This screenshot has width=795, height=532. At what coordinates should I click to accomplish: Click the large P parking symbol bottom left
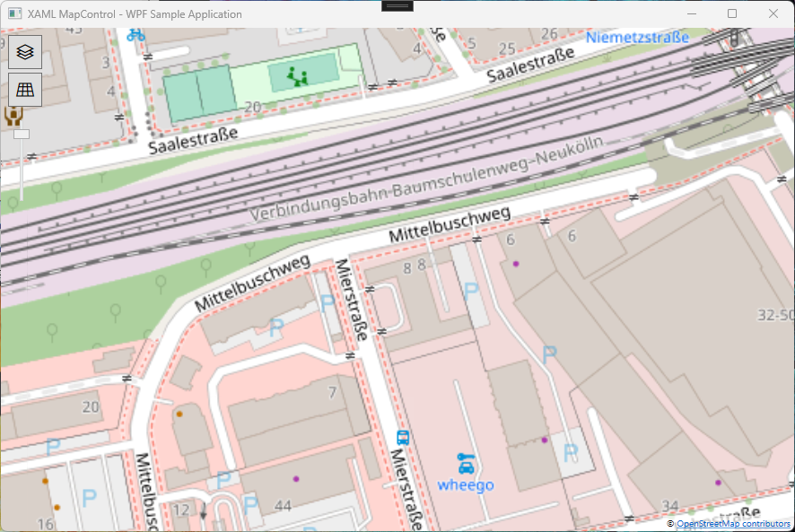(x=87, y=494)
